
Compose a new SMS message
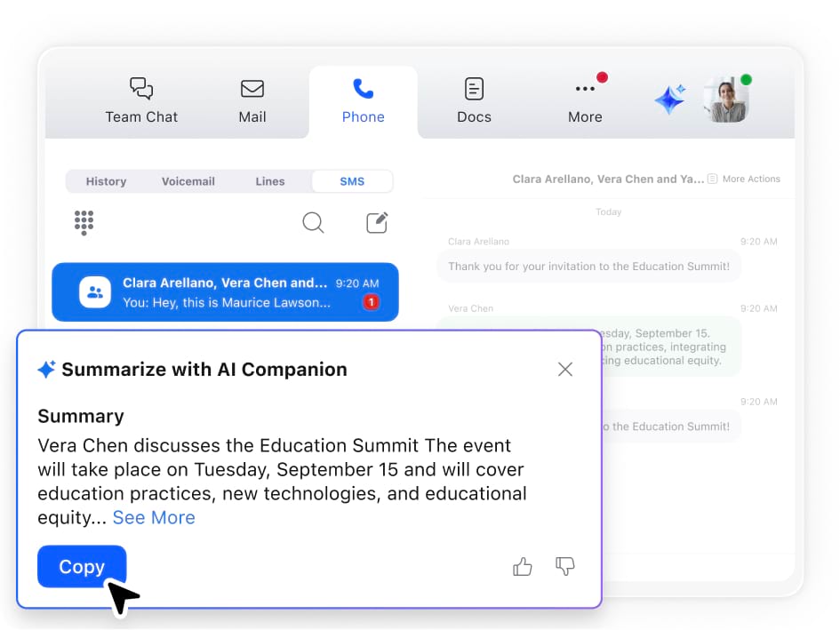(377, 222)
